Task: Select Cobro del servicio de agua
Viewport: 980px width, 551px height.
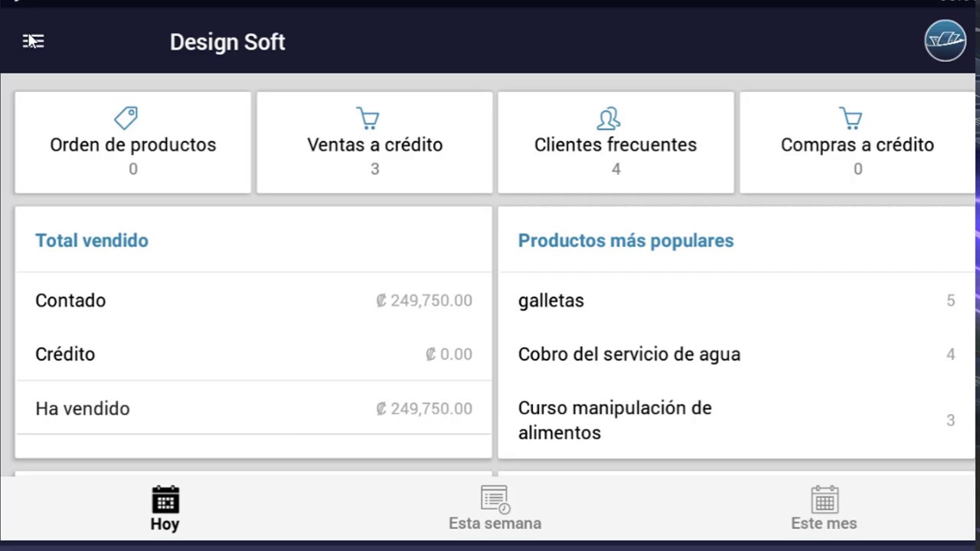Action: [x=629, y=354]
